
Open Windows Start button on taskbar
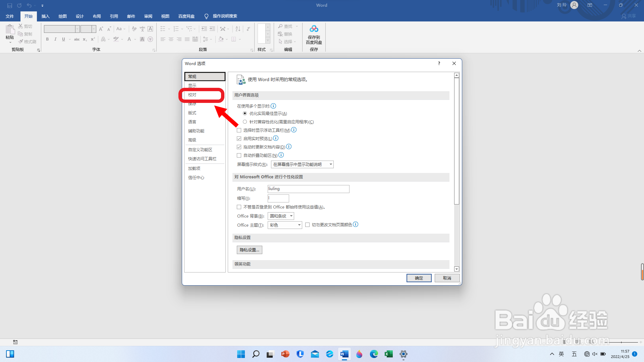tap(241, 354)
